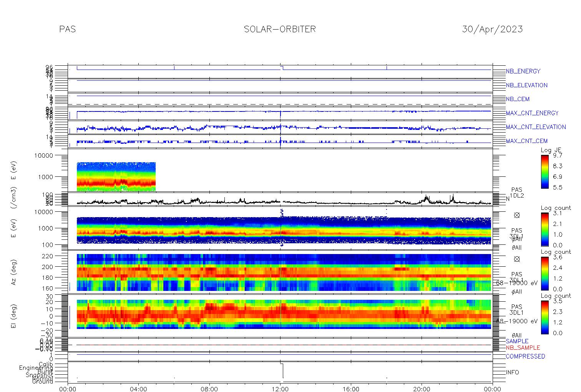
Task: Click the PAS instrument title at top left
Action: 68,29
